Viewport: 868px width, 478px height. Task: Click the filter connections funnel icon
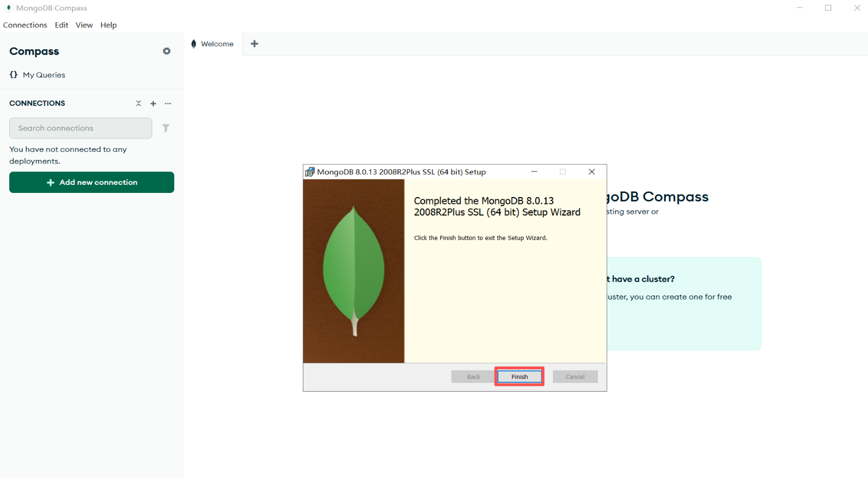point(166,128)
